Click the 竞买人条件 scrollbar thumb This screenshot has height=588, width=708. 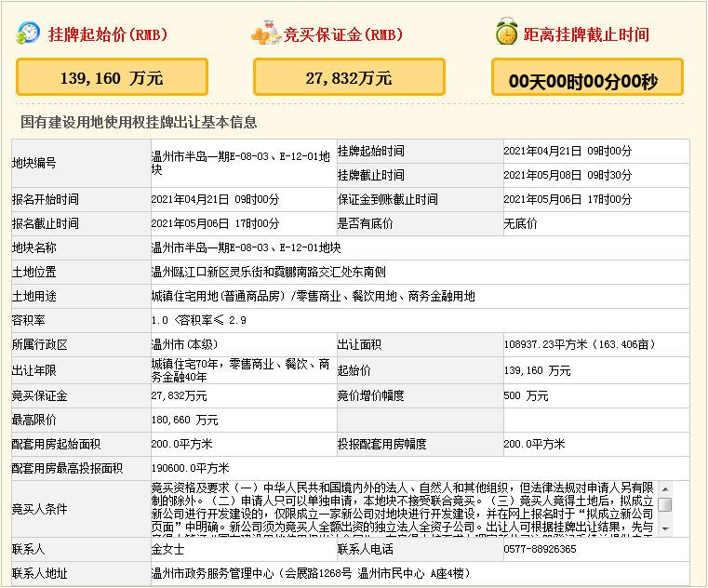coord(665,504)
